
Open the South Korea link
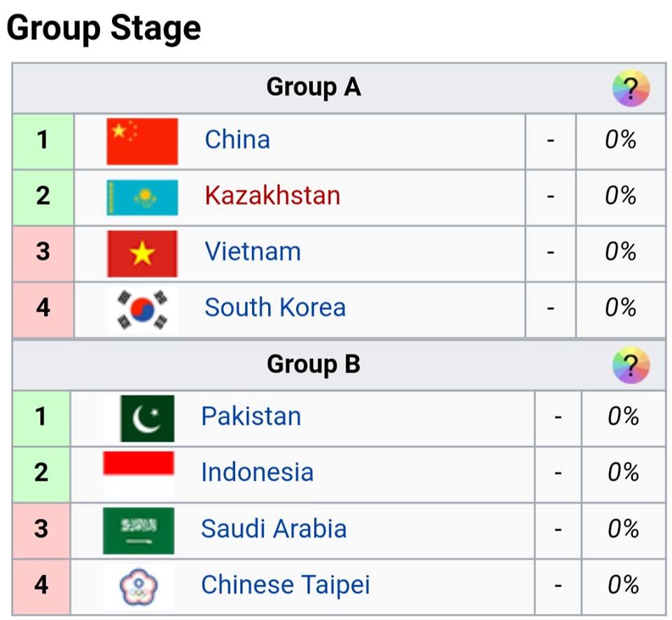(x=275, y=308)
